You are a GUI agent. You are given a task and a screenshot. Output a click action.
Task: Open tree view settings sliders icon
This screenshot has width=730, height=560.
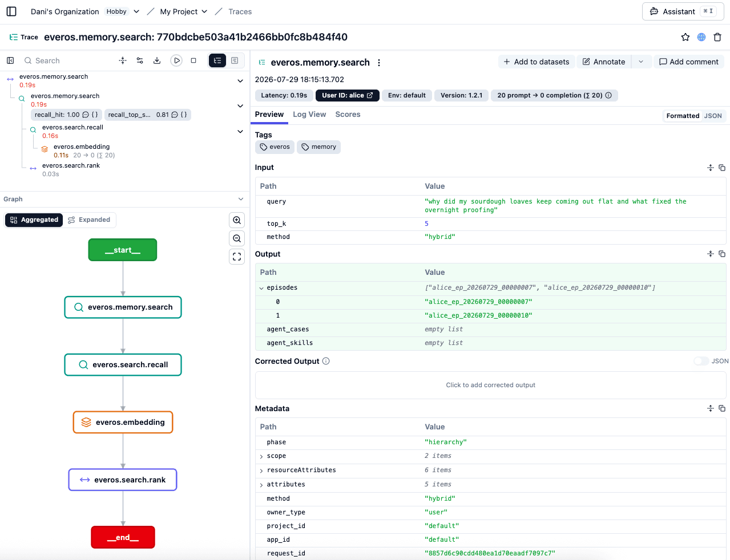[x=140, y=60]
